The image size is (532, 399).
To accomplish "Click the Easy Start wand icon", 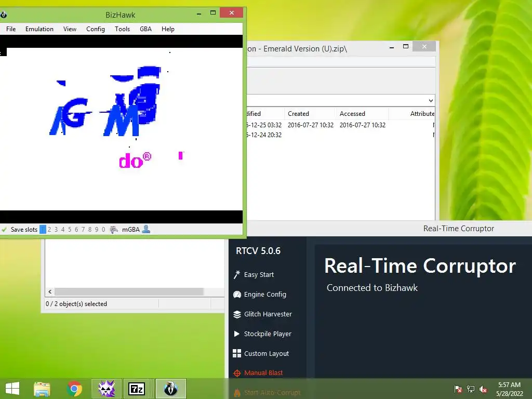I will 237,274.
